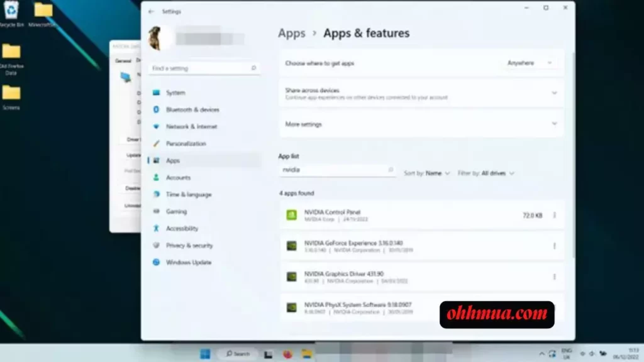Open the Recycle Bin on desktop
The width and height of the screenshot is (644, 362).
(x=11, y=14)
